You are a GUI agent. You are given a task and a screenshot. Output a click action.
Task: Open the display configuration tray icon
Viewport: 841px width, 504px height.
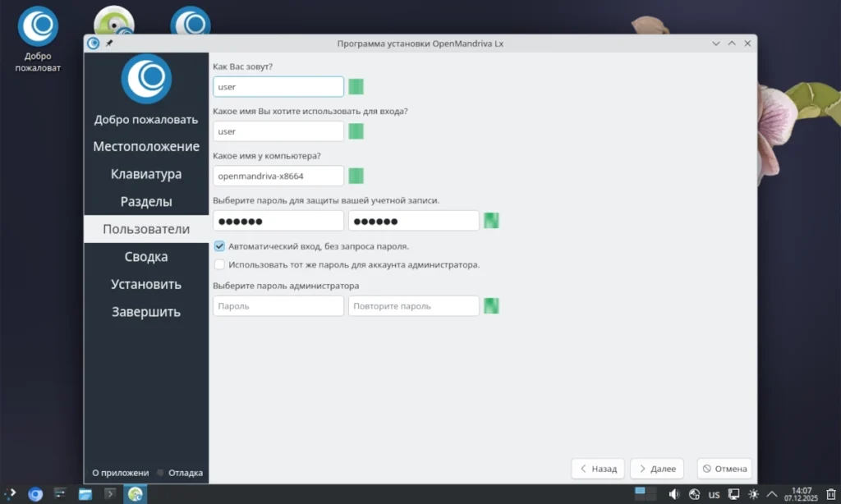733,494
